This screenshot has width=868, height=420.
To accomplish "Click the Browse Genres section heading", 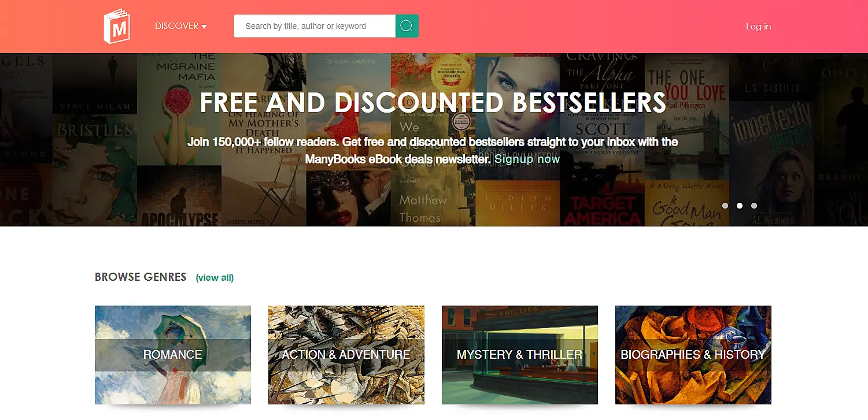I will coord(141,277).
